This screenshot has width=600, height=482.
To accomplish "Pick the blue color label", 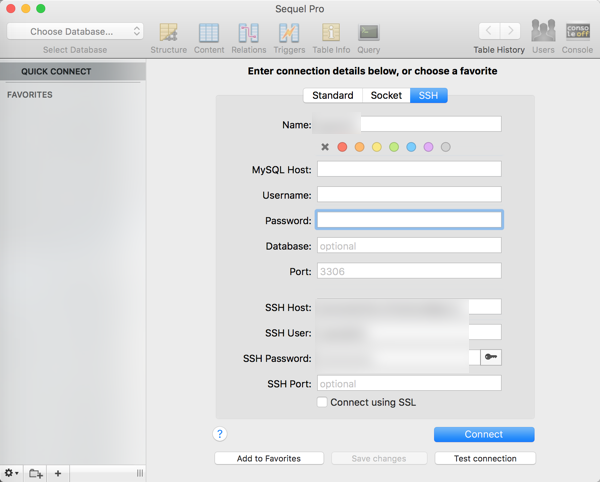I will point(411,147).
